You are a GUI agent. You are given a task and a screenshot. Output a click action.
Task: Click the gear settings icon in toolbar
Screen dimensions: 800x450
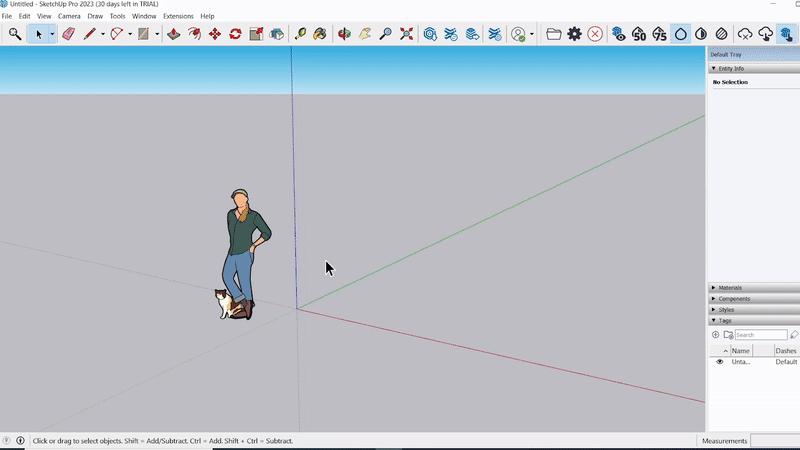pos(574,34)
